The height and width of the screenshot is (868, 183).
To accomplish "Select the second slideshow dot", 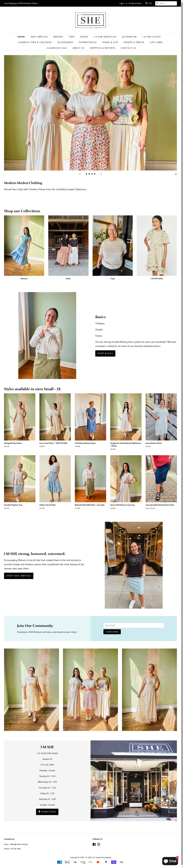I will click(x=89, y=174).
